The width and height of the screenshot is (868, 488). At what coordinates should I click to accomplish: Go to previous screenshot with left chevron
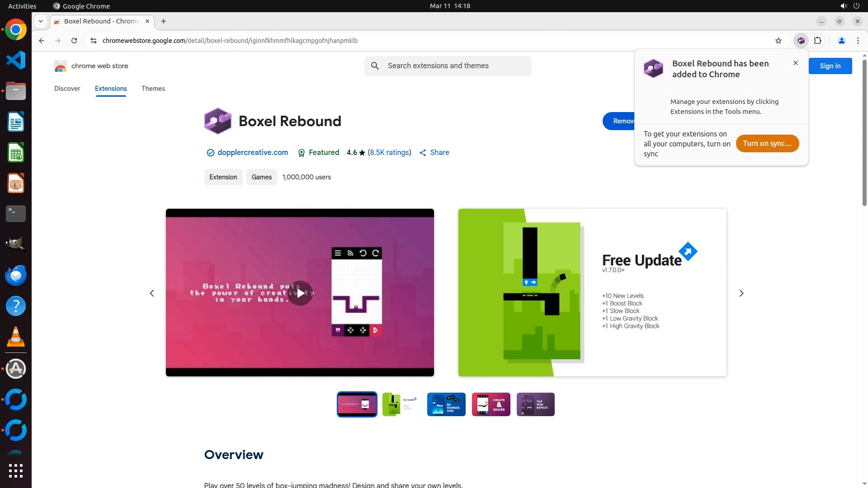(152, 293)
